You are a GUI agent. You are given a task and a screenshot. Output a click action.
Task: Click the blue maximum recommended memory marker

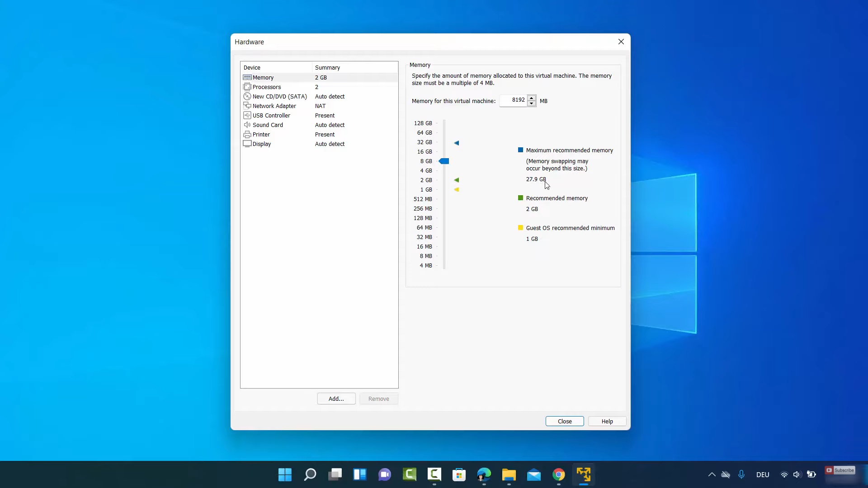click(457, 143)
